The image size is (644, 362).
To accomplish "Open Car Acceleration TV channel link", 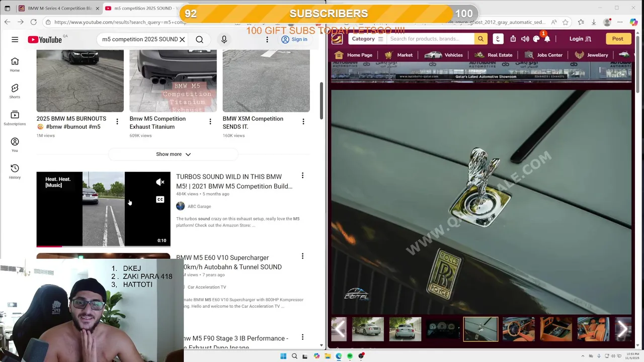I will [207, 287].
